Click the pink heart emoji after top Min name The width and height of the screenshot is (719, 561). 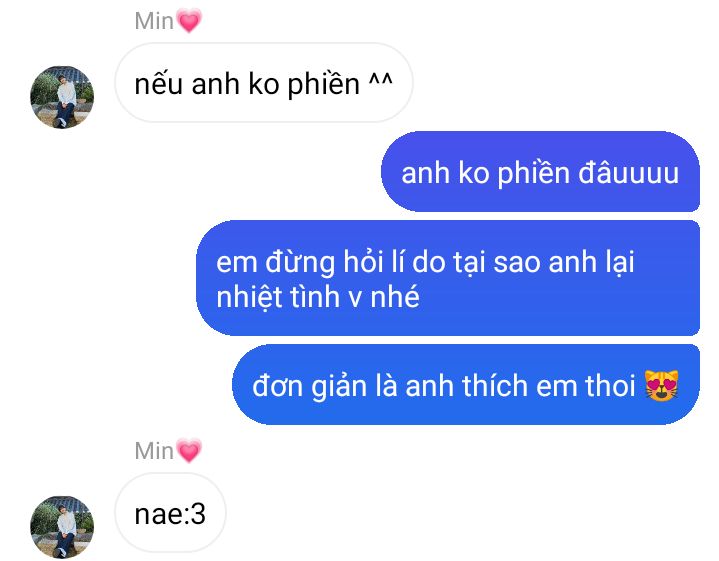[189, 21]
